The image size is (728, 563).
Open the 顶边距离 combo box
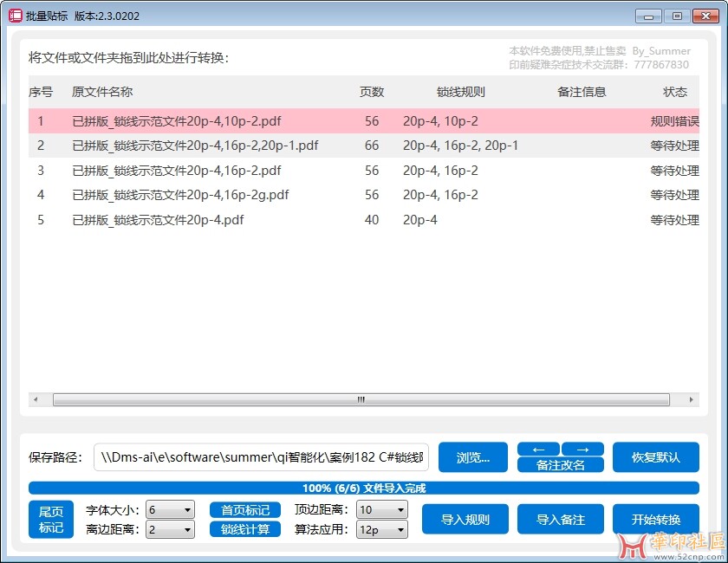(x=381, y=510)
